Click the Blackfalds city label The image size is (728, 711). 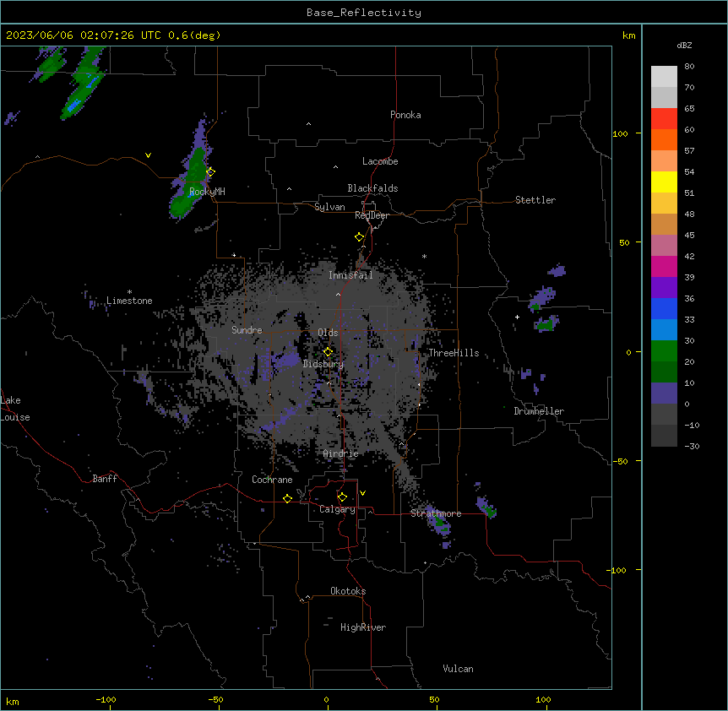click(372, 188)
